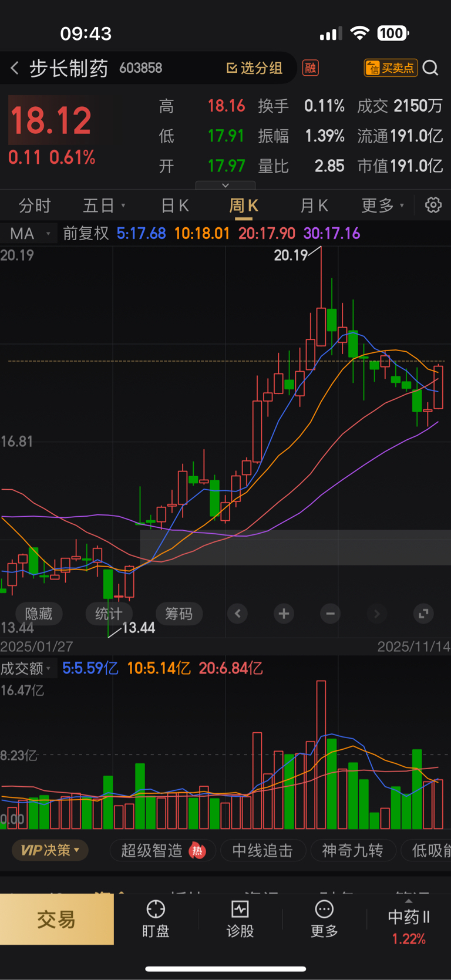Tap stock name 步长制药
Image resolution: width=451 pixels, height=980 pixels.
coord(69,68)
